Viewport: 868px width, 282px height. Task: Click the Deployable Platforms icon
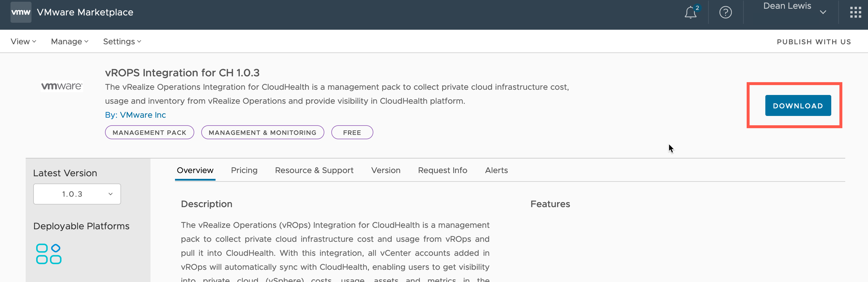49,254
